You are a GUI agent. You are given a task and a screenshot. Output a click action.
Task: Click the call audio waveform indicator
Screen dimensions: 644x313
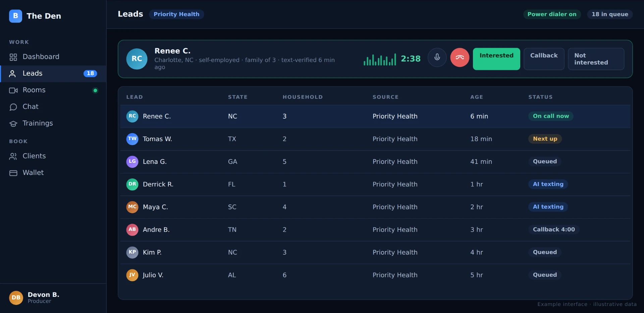tap(380, 59)
